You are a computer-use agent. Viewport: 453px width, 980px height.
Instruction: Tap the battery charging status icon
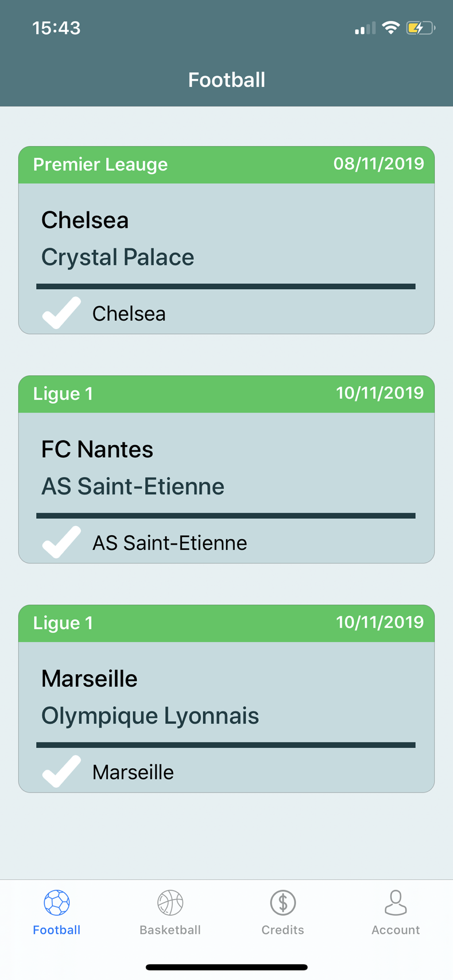pos(421,28)
